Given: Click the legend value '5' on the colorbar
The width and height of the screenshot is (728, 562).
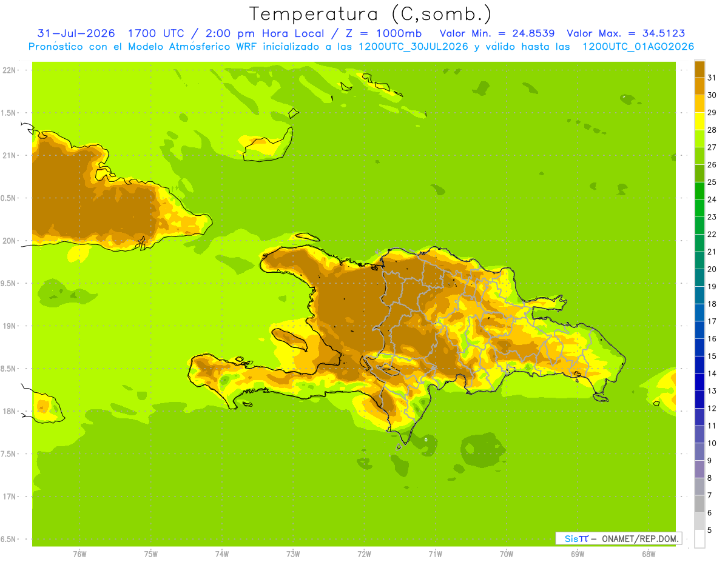Looking at the screenshot, I should [x=709, y=530].
